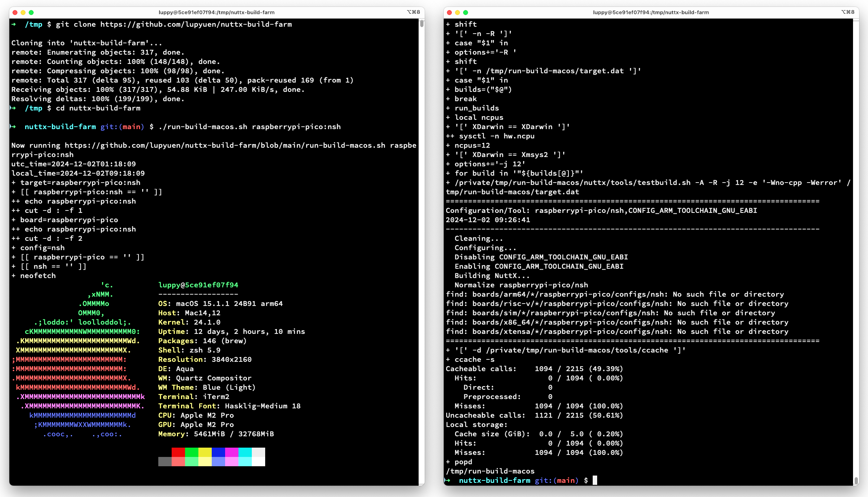The width and height of the screenshot is (868, 497).
Task: Click the '++ sysctl -n hw.ncpu' line
Action: (x=490, y=136)
